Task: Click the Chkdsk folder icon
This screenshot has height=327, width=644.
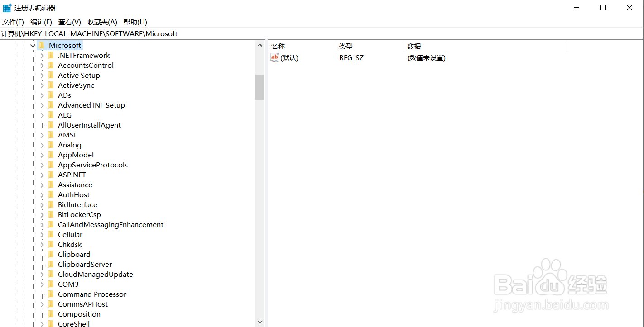Action: click(51, 244)
